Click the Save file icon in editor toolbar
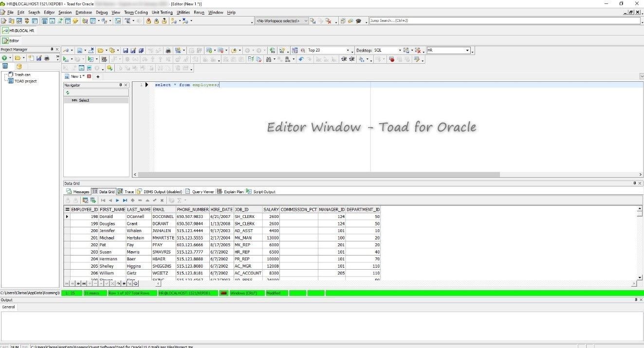The image size is (644, 348). click(126, 50)
